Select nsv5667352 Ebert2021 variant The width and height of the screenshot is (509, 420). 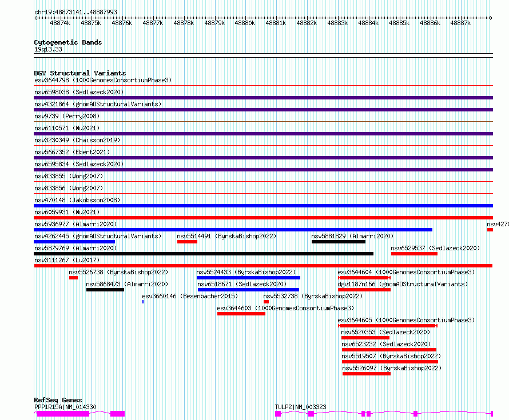click(72, 152)
